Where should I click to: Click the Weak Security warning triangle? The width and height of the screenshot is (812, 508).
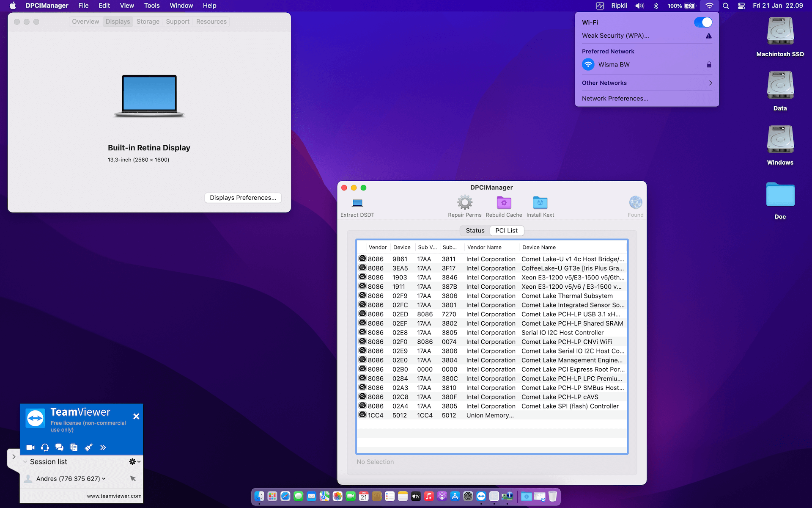tap(709, 36)
